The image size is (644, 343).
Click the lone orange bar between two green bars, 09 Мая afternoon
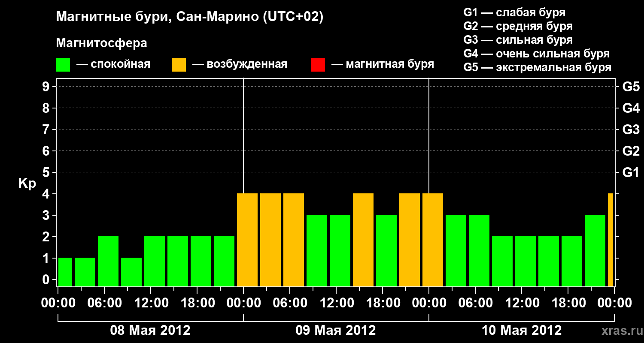point(363,240)
